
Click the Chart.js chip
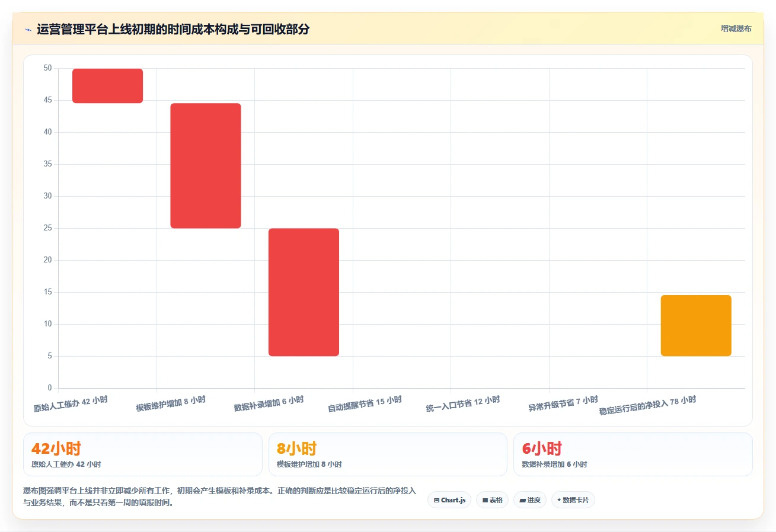click(449, 500)
